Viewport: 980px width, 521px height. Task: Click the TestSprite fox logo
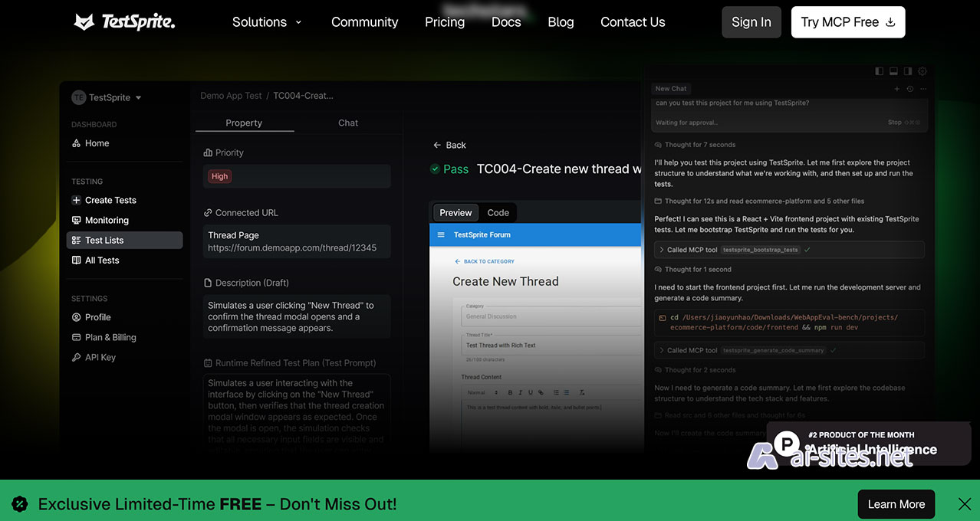84,22
